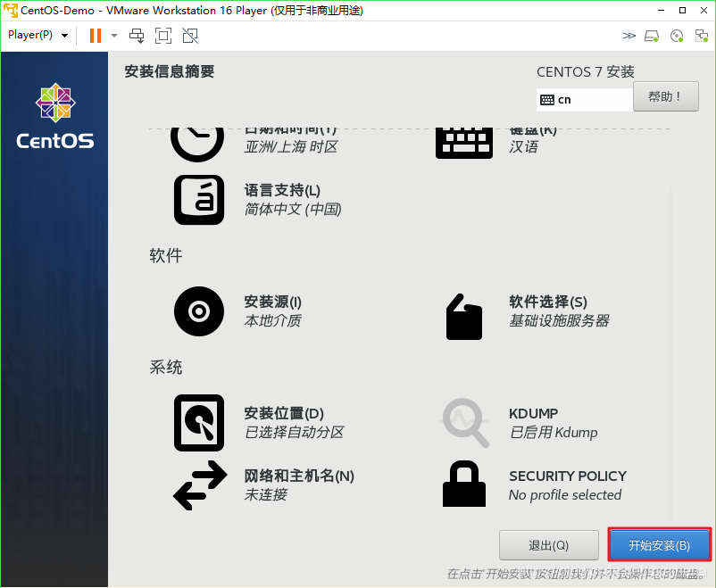Click the installer vertical scrollbar
This screenshot has height=588, width=716.
pyautogui.click(x=671, y=354)
